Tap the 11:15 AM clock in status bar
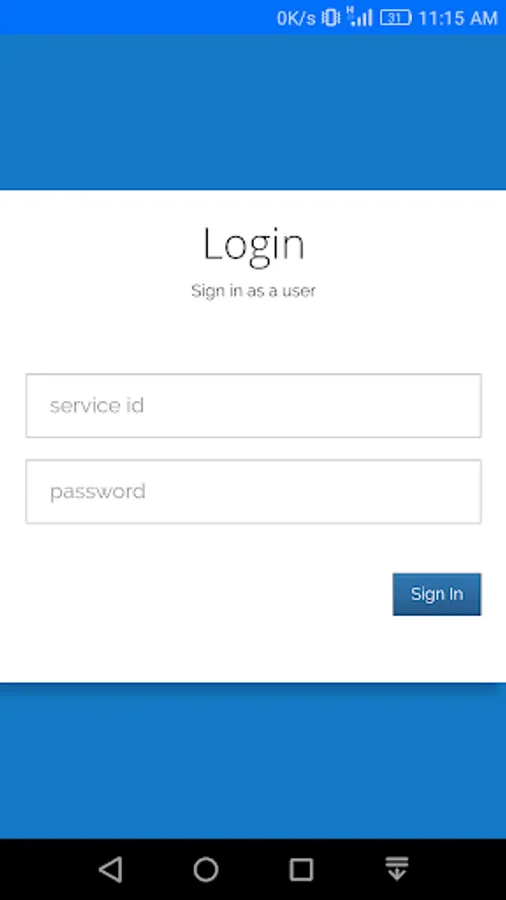The height and width of the screenshot is (900, 506). [458, 18]
